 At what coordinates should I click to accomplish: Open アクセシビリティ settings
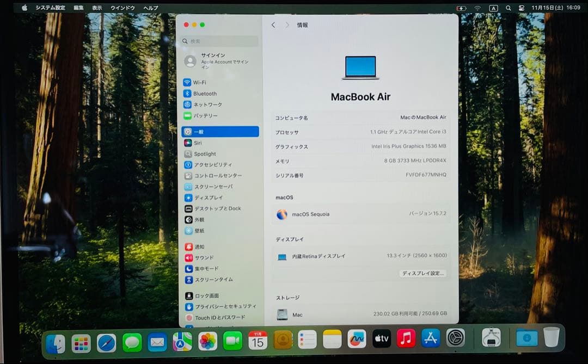212,164
